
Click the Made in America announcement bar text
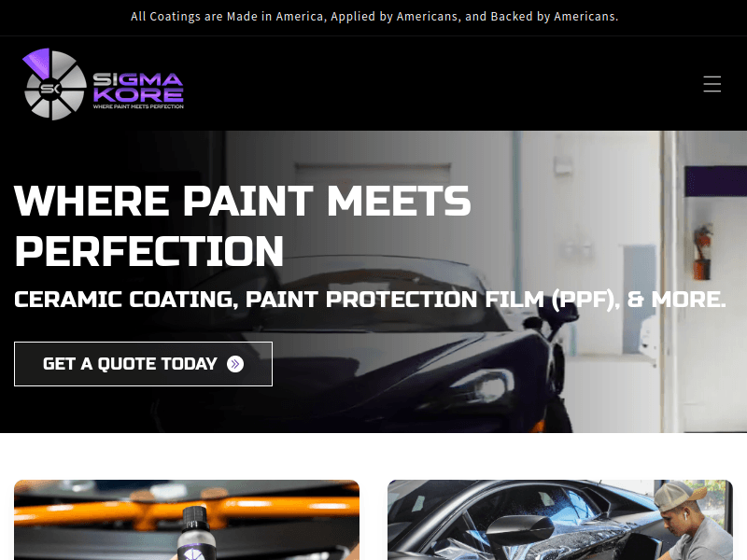click(374, 17)
